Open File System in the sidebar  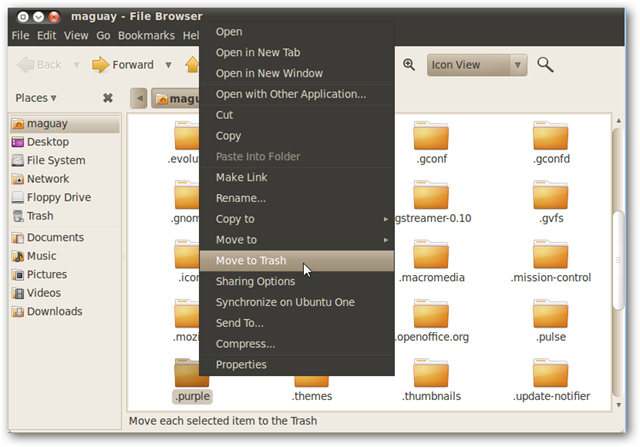pos(65,160)
